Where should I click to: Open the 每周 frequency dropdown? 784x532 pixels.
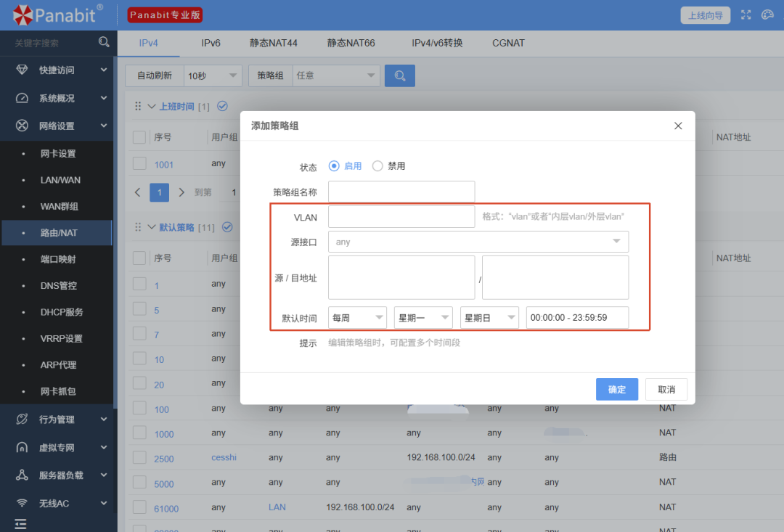[x=357, y=317]
